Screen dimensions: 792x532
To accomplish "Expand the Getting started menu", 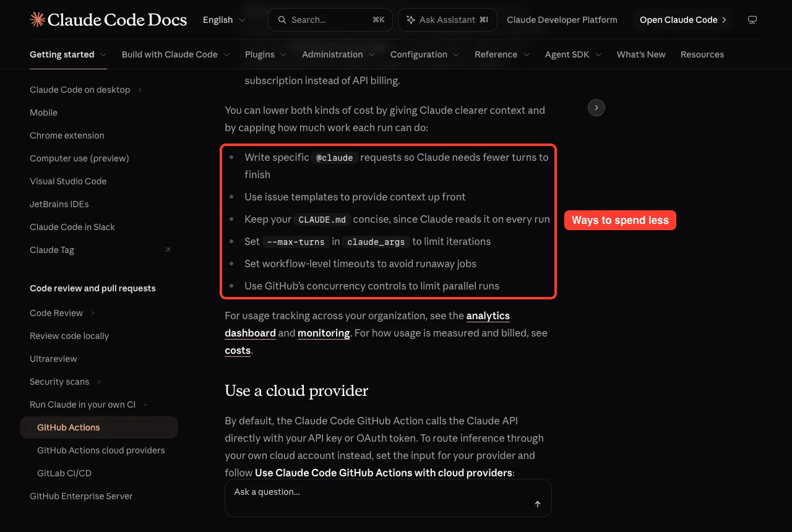I will (x=68, y=54).
